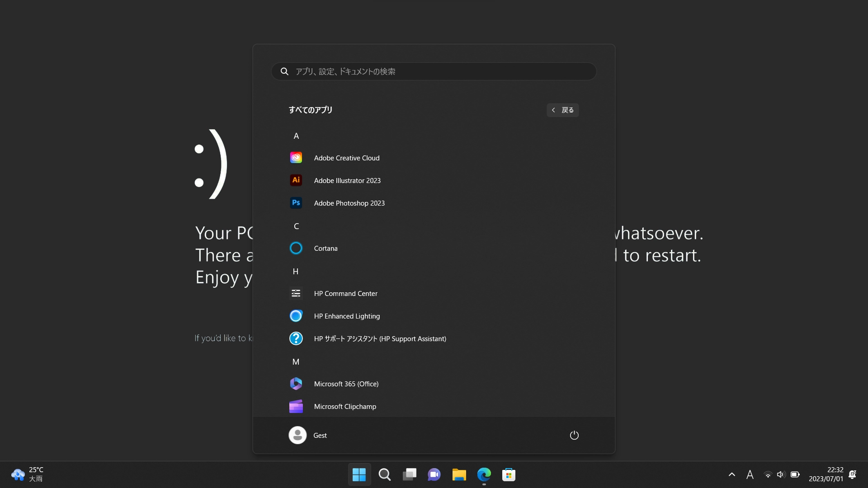Open the clock and date flyout
The height and width of the screenshot is (488, 868).
(826, 474)
